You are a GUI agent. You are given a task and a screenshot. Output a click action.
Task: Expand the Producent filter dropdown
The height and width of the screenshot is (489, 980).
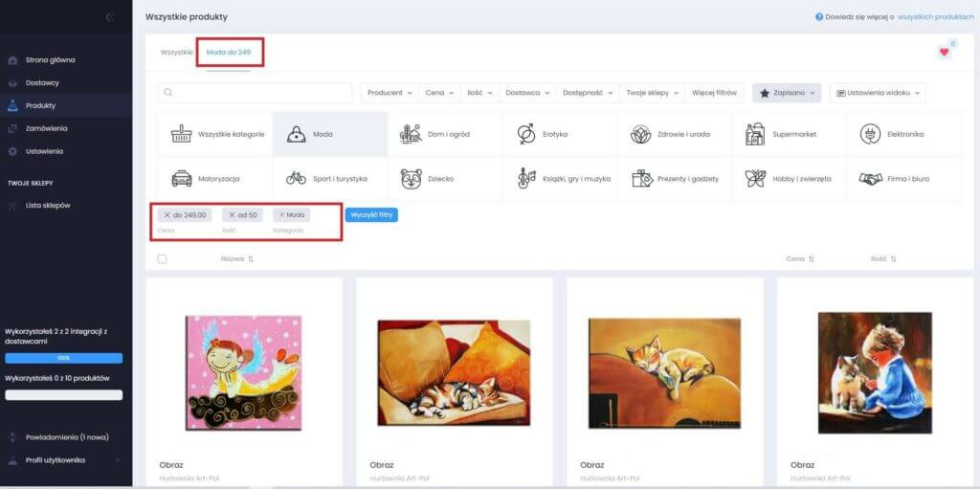click(x=390, y=93)
